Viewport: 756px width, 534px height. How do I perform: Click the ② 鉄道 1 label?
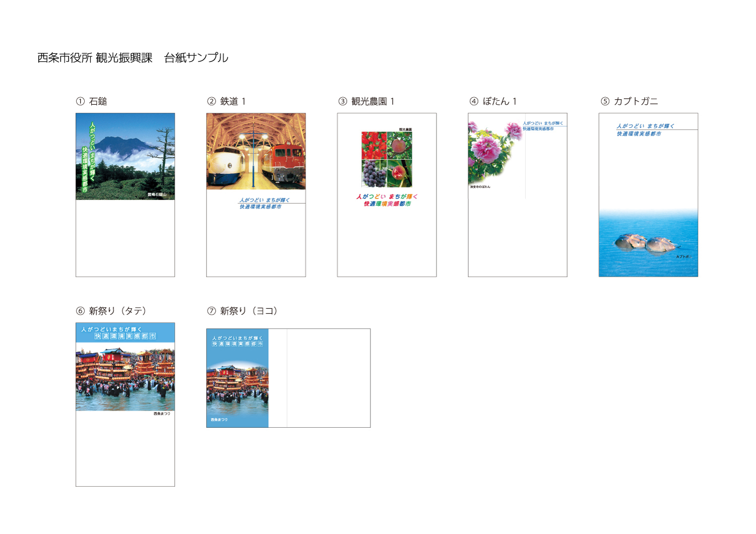click(226, 101)
